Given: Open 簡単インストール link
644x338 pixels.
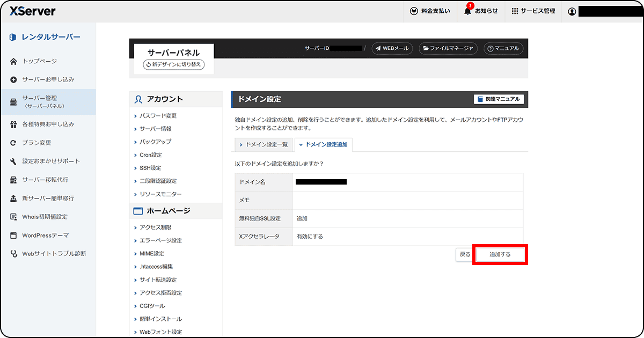Looking at the screenshot, I should (x=160, y=319).
